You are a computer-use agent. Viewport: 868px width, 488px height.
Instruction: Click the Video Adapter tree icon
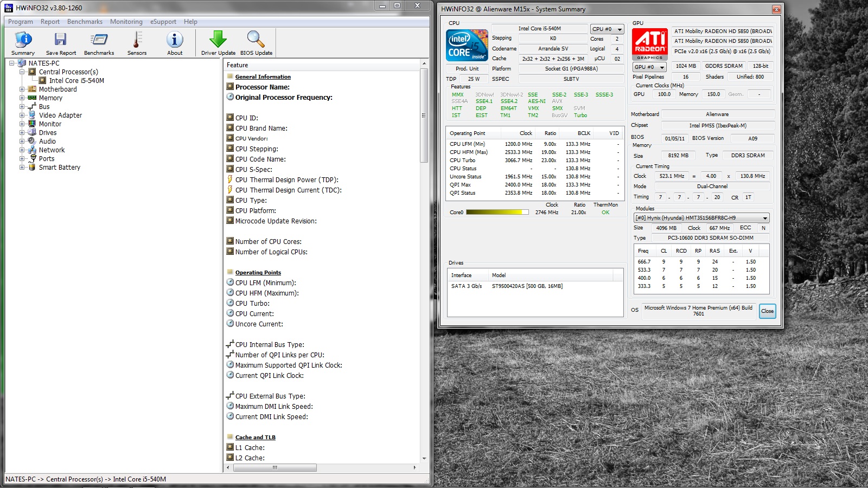point(32,115)
